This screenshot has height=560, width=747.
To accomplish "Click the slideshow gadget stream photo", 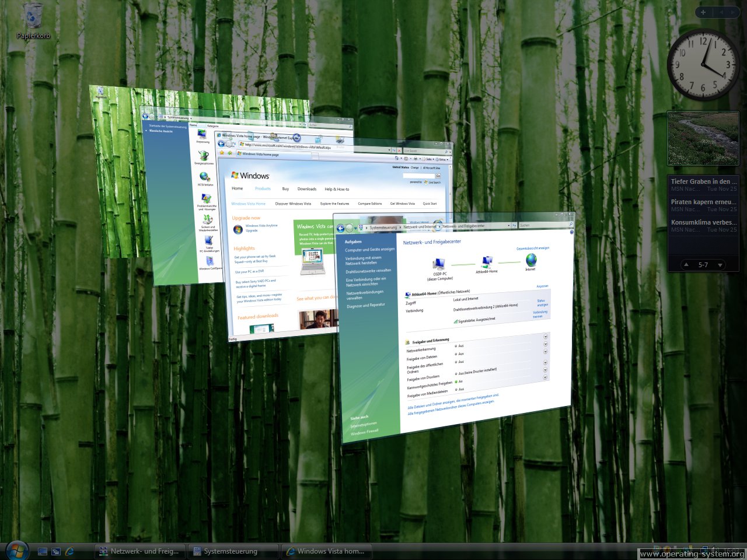I will click(x=703, y=139).
